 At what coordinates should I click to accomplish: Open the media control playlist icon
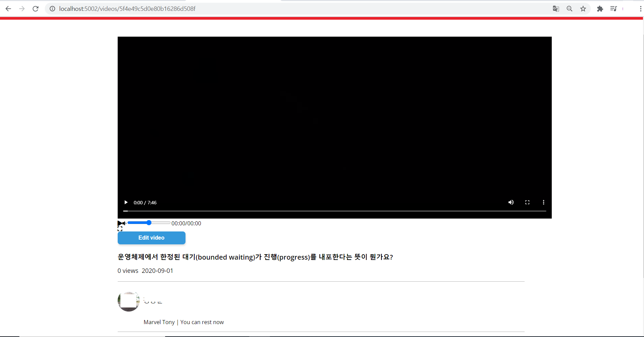613,9
